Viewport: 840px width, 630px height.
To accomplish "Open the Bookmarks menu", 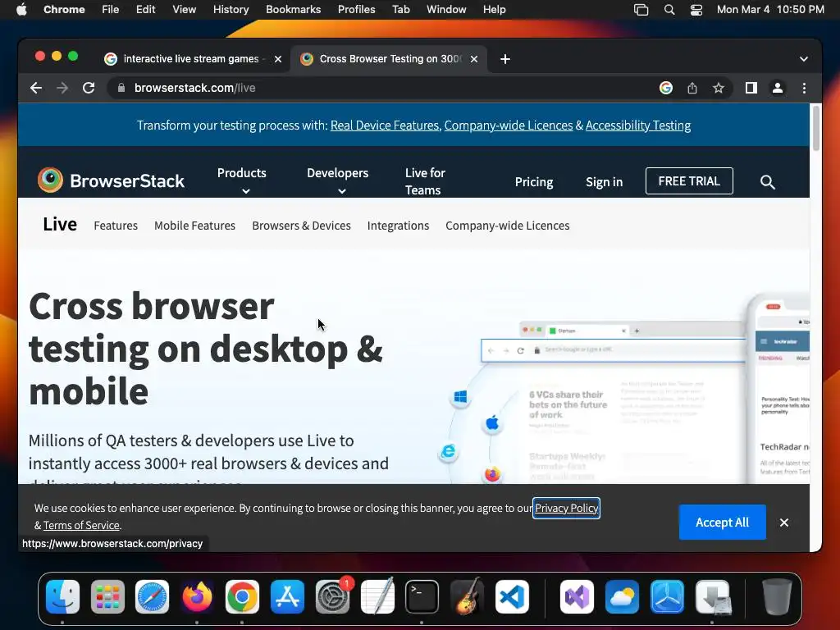I will pos(293,10).
